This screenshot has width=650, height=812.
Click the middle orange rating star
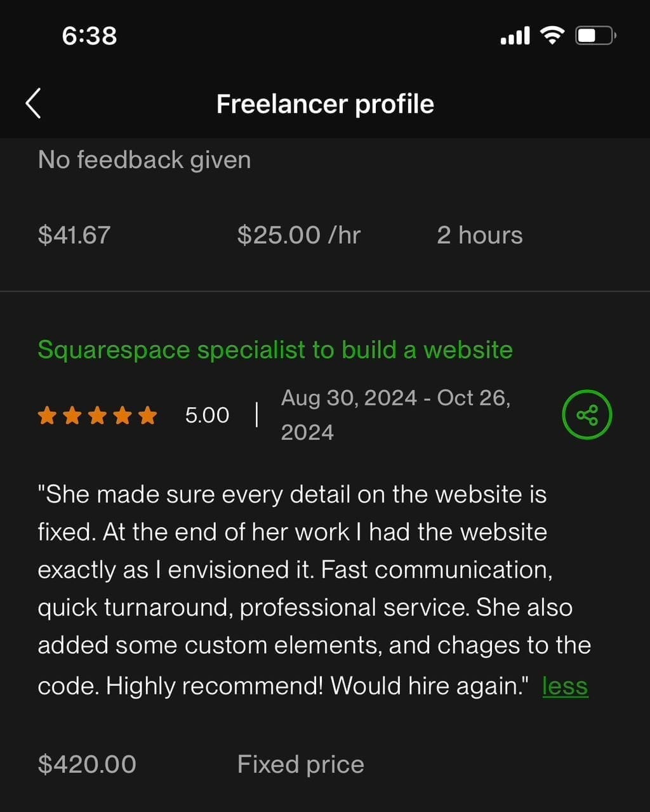click(x=96, y=416)
